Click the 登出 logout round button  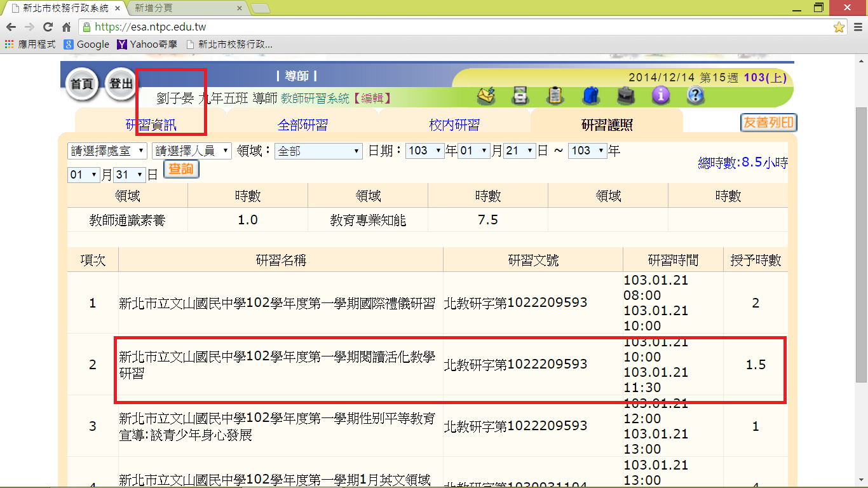tap(121, 85)
